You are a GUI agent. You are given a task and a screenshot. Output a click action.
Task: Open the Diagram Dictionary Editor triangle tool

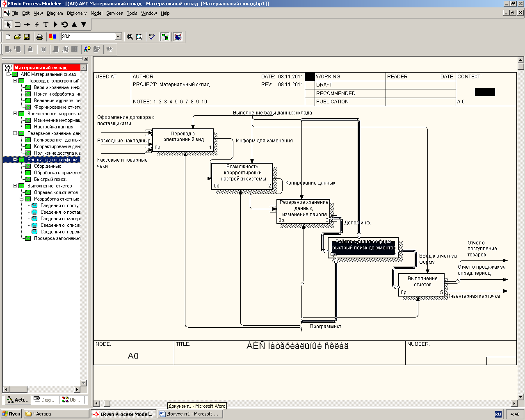pyautogui.click(x=55, y=25)
